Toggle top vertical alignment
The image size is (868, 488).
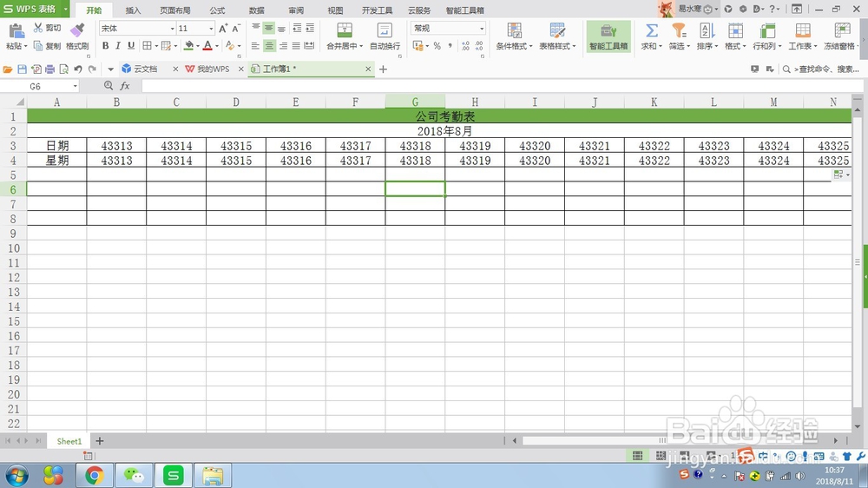click(x=256, y=28)
